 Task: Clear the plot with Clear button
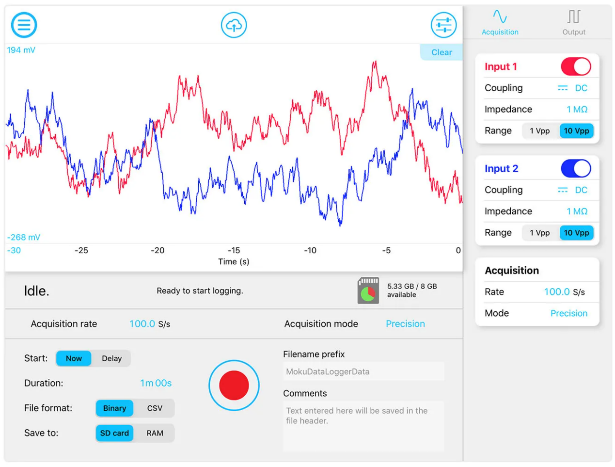click(441, 52)
